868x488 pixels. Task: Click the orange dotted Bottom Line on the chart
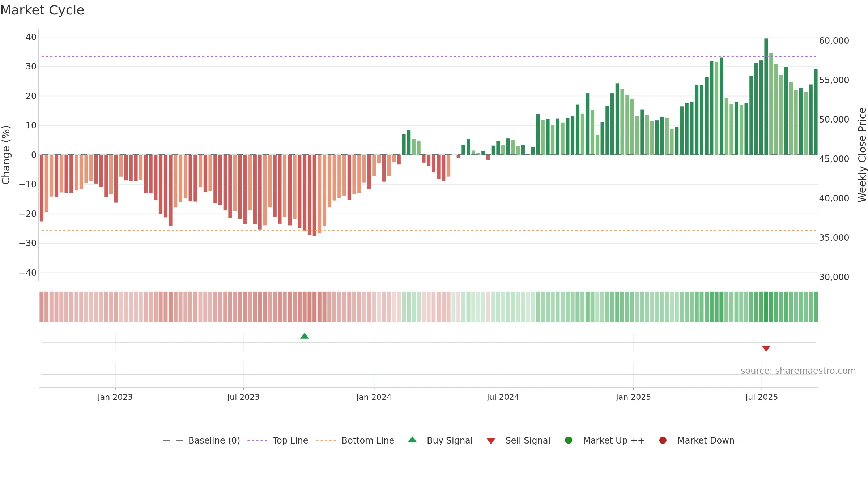coord(429,231)
